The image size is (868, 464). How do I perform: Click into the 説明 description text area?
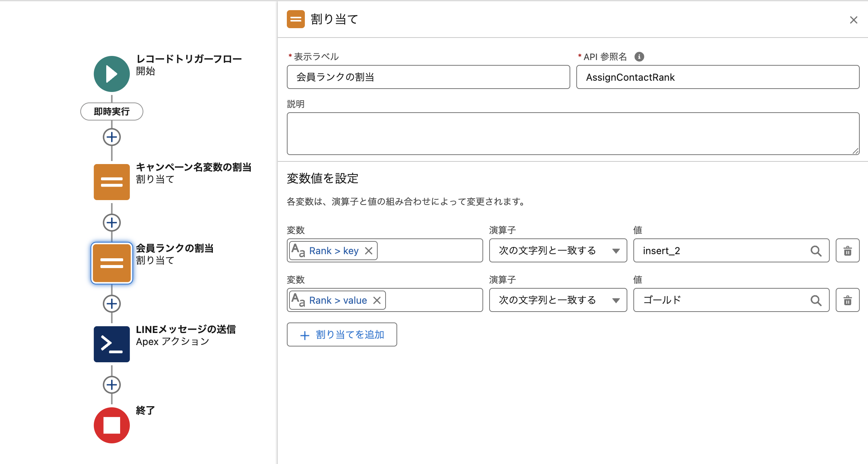(x=573, y=134)
